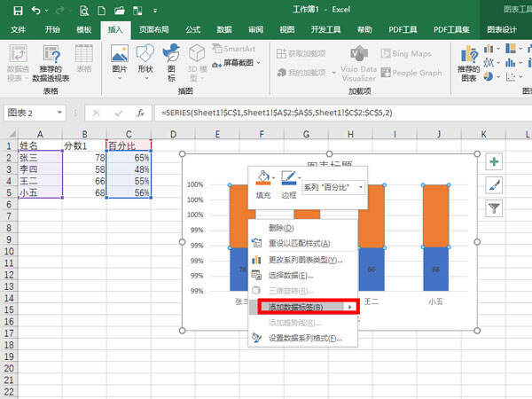The height and width of the screenshot is (399, 532).
Task: Insert a 图片 from the ribbon
Action: tap(120, 63)
